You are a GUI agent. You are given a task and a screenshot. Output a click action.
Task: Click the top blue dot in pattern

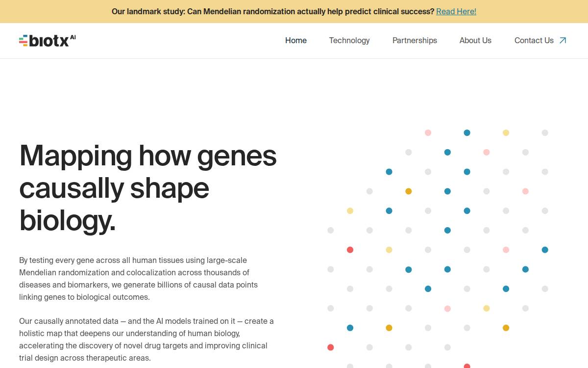[467, 132]
